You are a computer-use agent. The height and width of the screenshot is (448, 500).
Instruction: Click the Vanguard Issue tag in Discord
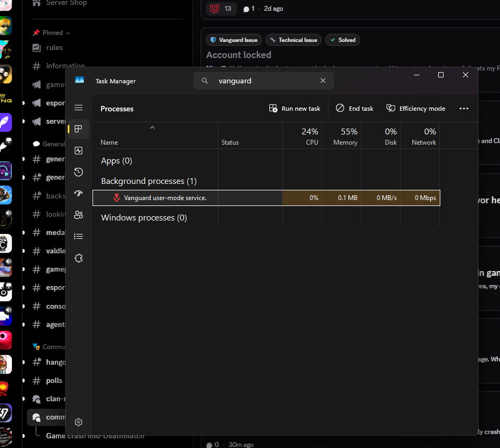click(x=234, y=40)
